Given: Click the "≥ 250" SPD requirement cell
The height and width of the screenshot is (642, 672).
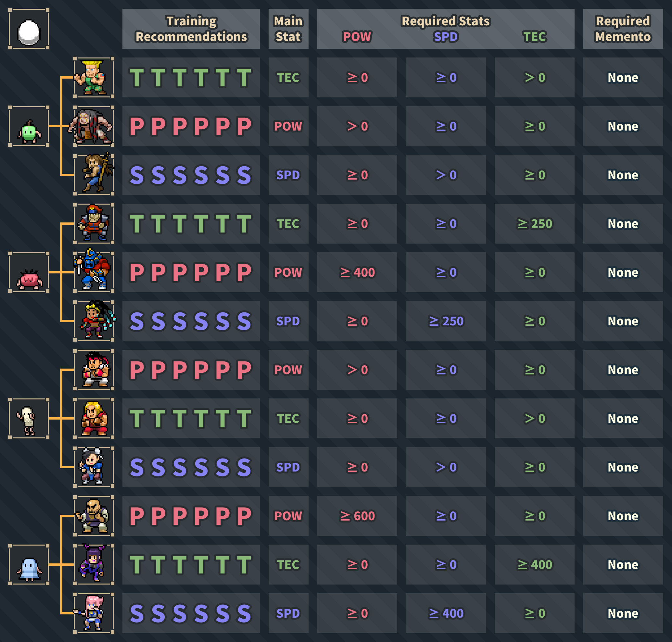Looking at the screenshot, I should pos(446,321).
